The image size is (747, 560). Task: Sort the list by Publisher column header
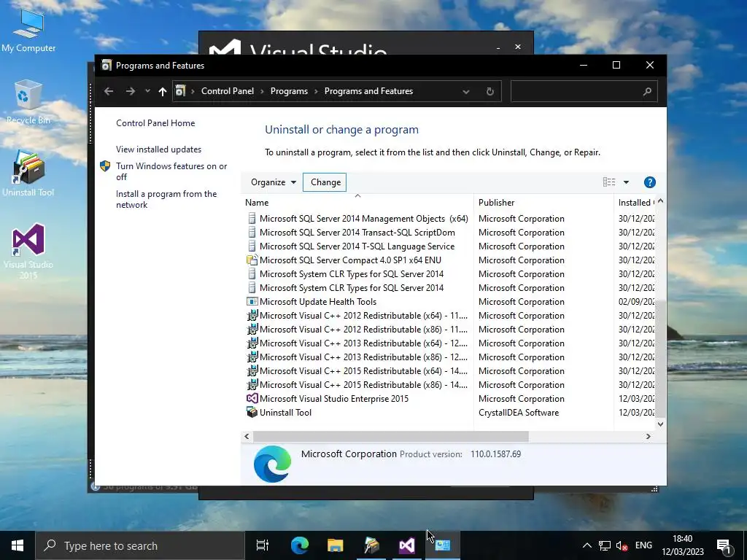[543, 203]
